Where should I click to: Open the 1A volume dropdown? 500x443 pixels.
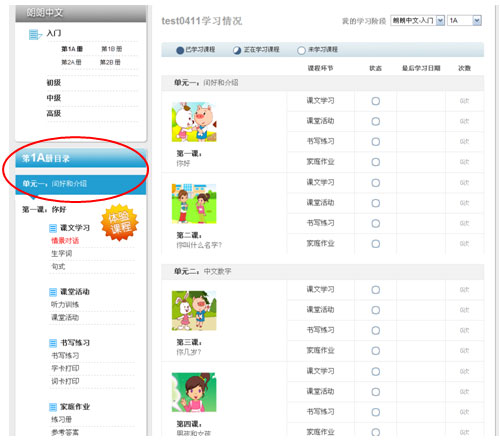pos(464,21)
